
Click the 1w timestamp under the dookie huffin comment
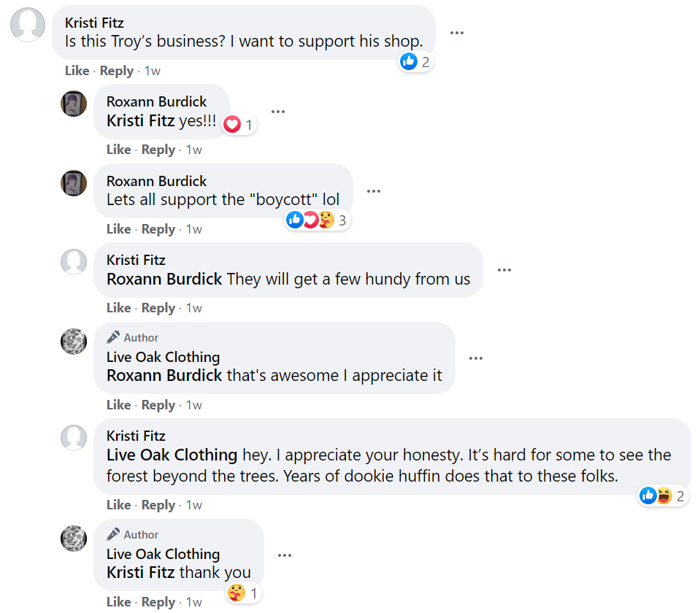[x=193, y=505]
